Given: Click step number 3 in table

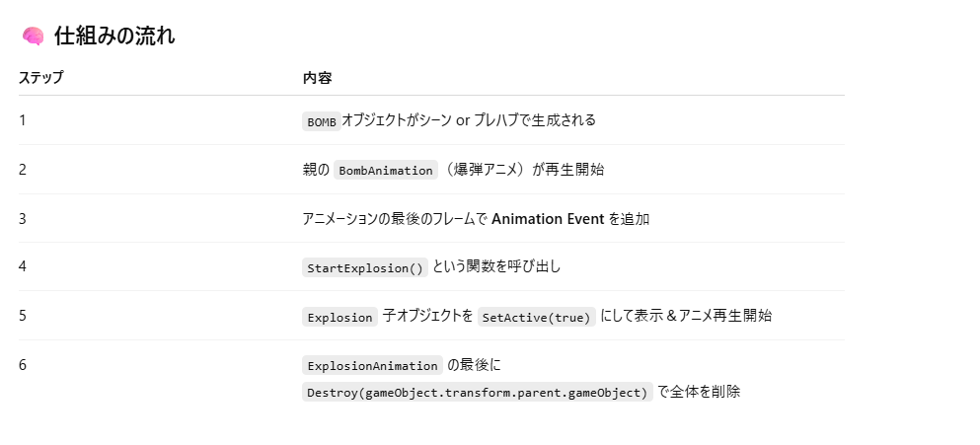Looking at the screenshot, I should pos(23,218).
